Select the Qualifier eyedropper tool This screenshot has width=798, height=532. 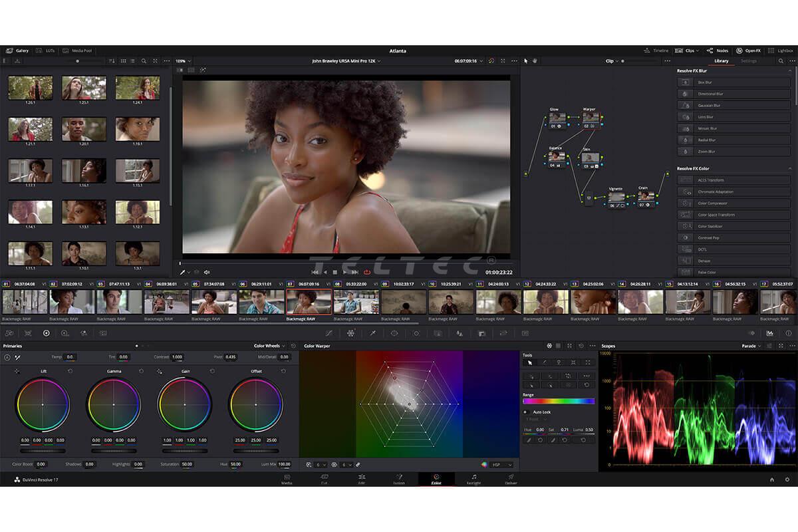(374, 334)
